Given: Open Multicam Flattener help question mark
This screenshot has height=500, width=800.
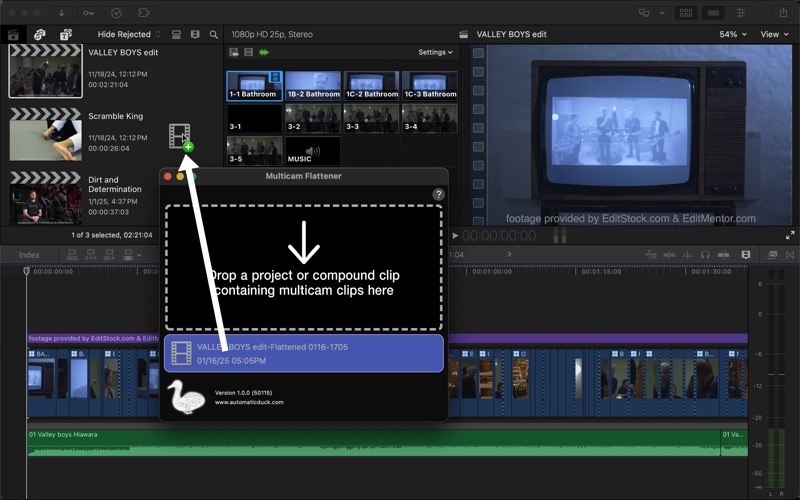Looking at the screenshot, I should coord(438,194).
